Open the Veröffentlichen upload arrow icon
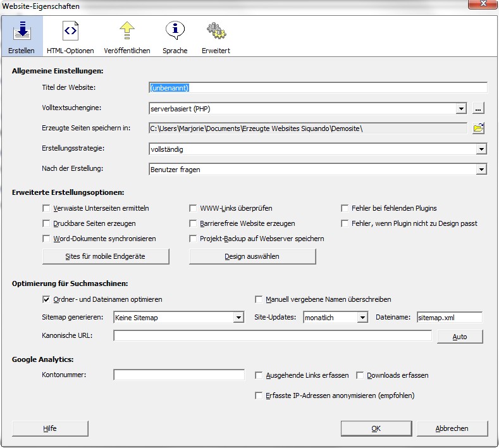The width and height of the screenshot is (499, 448). (128, 32)
